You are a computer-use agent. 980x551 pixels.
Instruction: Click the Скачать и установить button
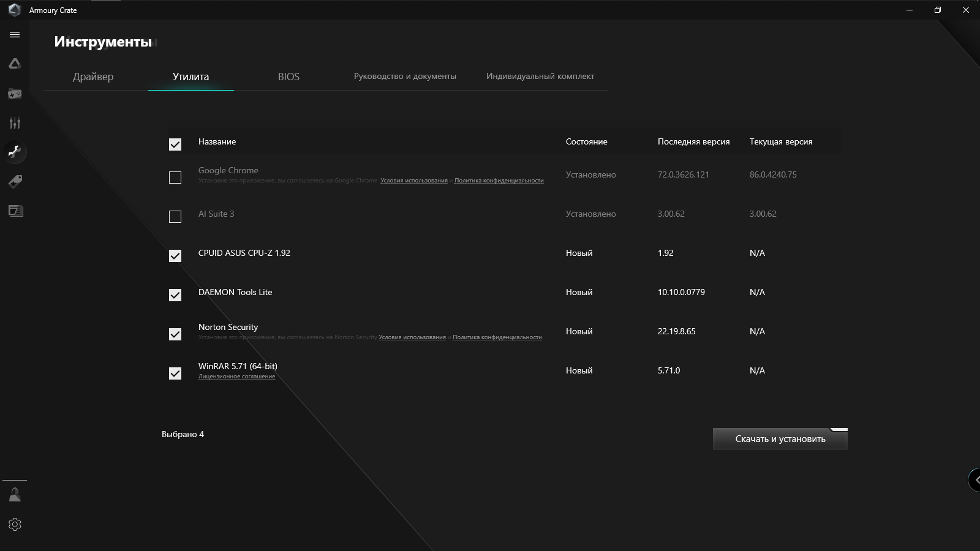tap(780, 439)
